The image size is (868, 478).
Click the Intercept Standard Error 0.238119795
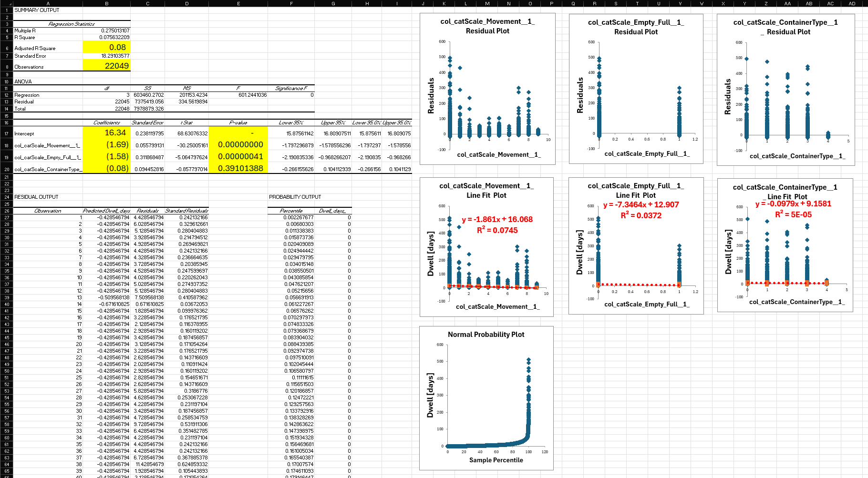pyautogui.click(x=148, y=133)
